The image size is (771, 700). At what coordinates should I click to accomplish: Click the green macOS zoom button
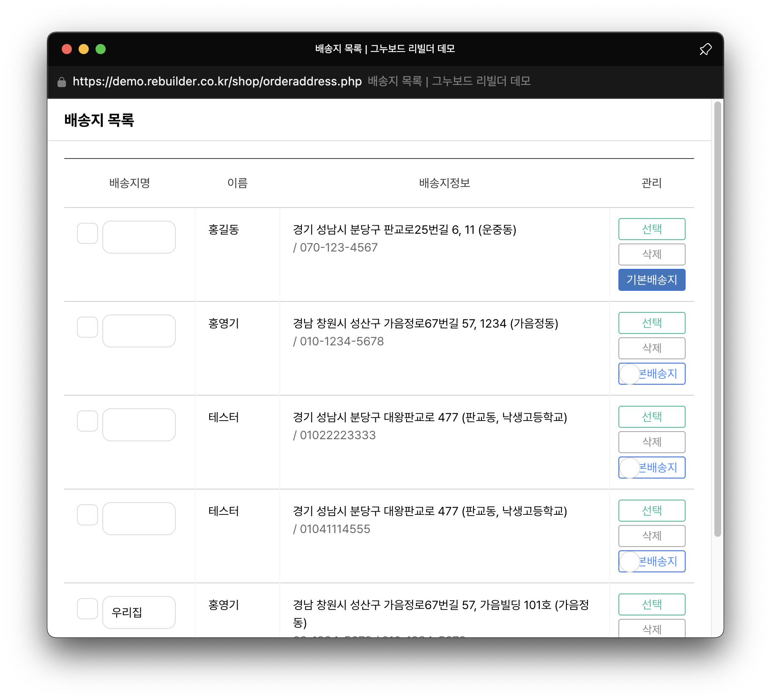pyautogui.click(x=101, y=49)
